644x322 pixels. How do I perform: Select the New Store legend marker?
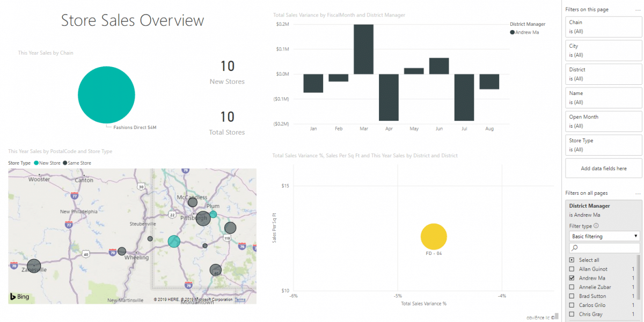[36, 163]
